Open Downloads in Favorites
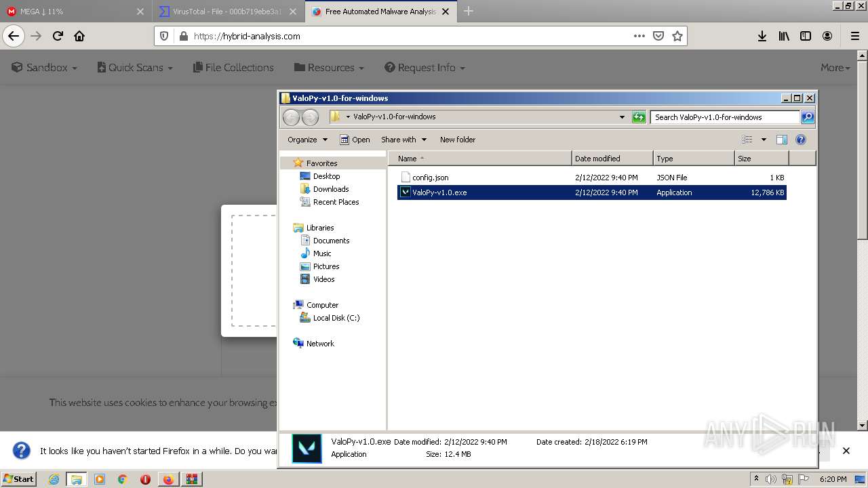Screen dimensions: 868x488 [330, 189]
